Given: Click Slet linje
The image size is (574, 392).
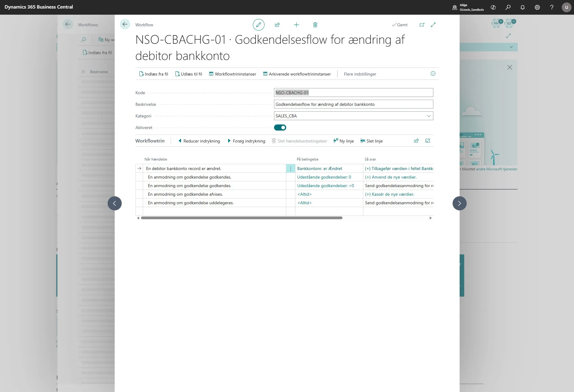Looking at the screenshot, I should click(x=372, y=141).
